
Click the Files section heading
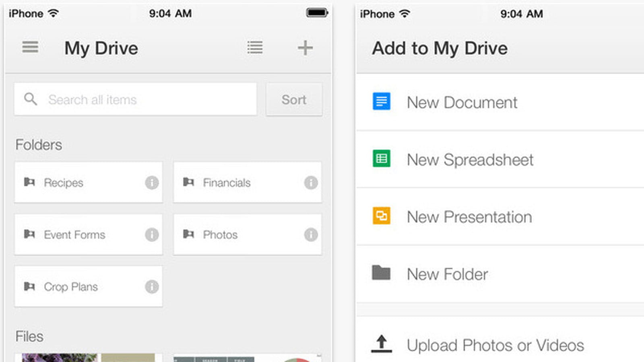pyautogui.click(x=29, y=336)
